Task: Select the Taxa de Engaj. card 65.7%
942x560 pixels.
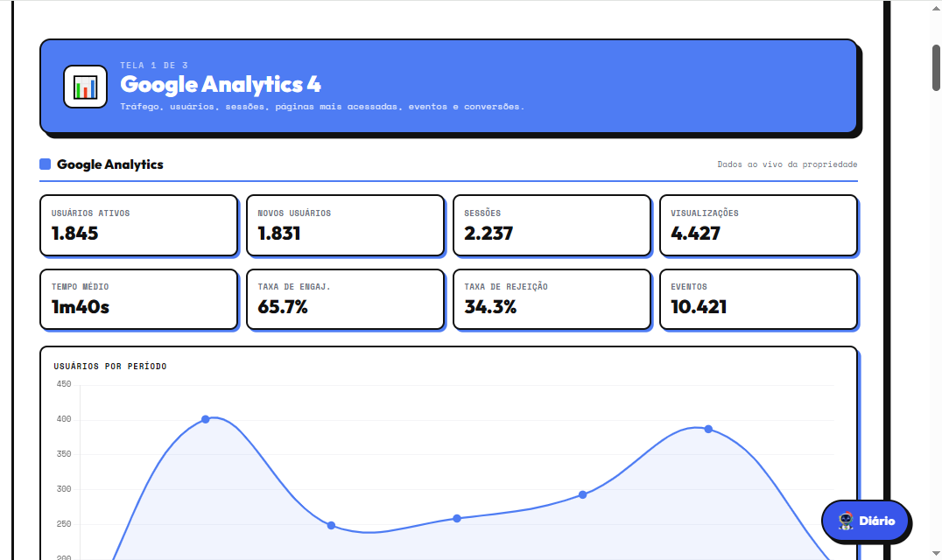Action: click(346, 299)
